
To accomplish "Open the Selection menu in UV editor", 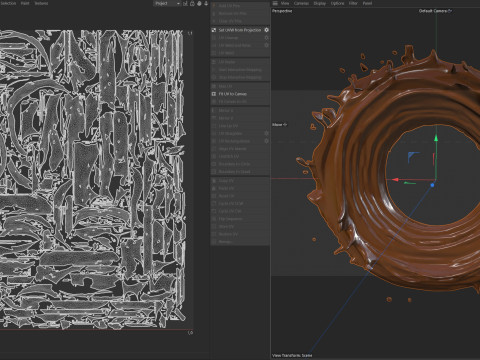I will (8, 3).
